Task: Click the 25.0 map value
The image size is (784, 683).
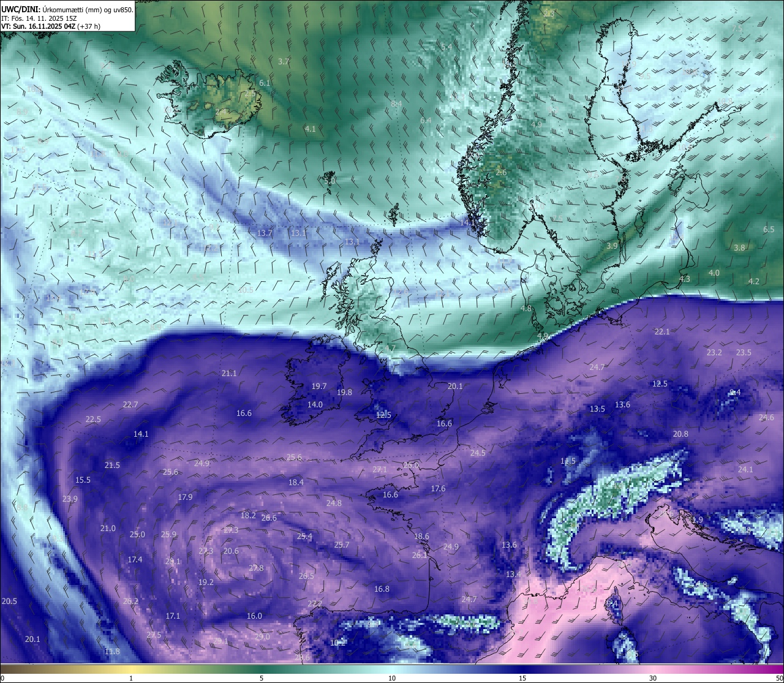Action: (137, 535)
